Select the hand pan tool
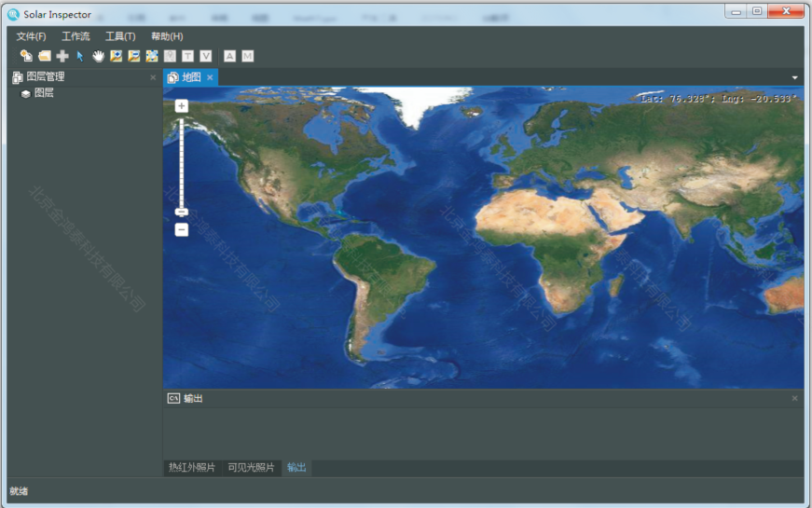The height and width of the screenshot is (508, 812). (x=98, y=57)
